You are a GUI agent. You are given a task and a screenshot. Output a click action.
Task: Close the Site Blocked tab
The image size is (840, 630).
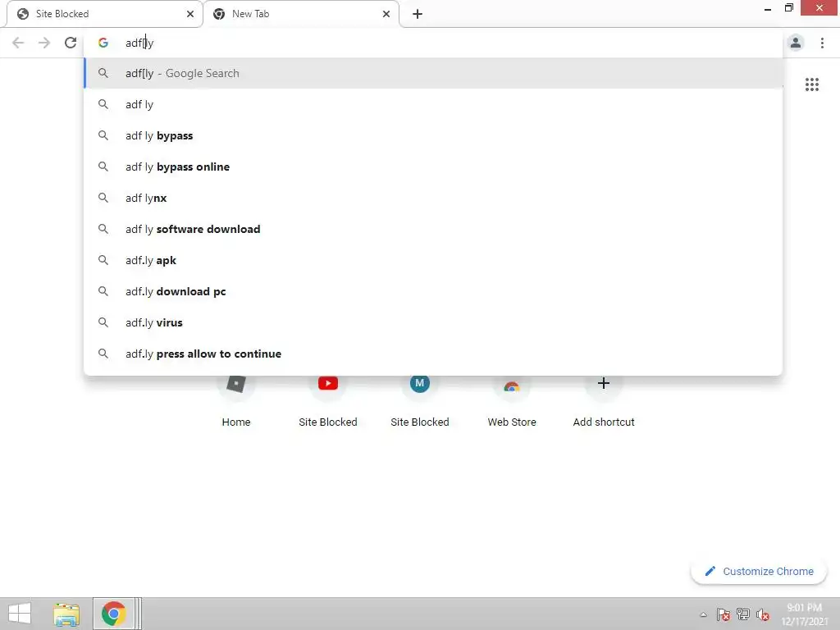coord(190,14)
